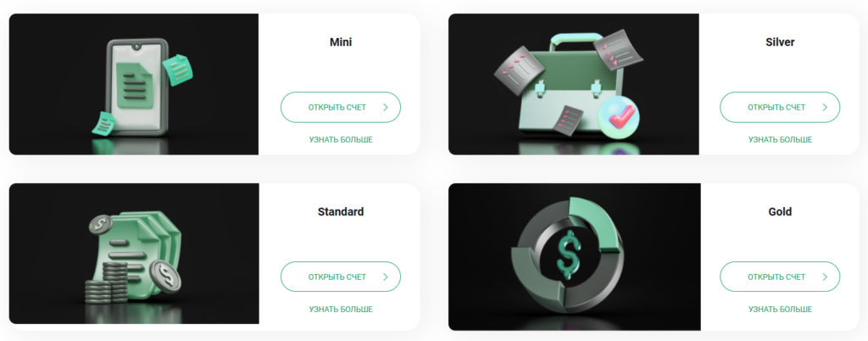Select the Mini account title
This screenshot has width=868, height=341.
[341, 42]
